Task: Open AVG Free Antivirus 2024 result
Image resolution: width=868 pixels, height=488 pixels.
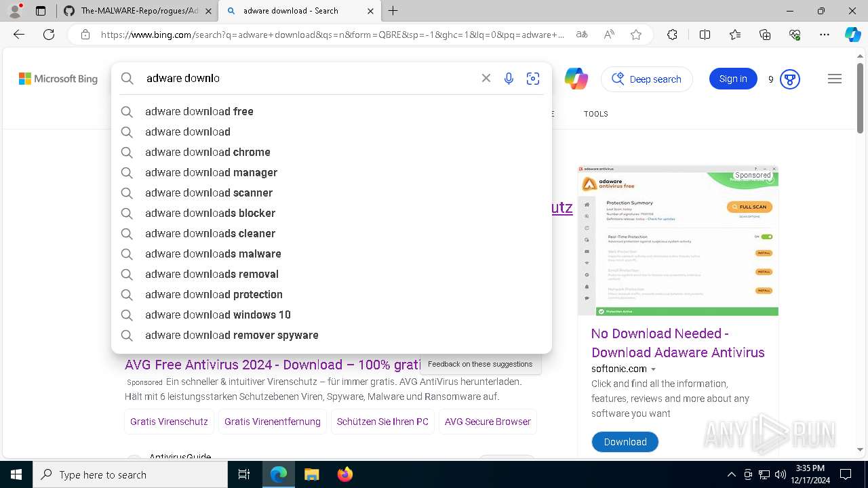Action: [273, 365]
